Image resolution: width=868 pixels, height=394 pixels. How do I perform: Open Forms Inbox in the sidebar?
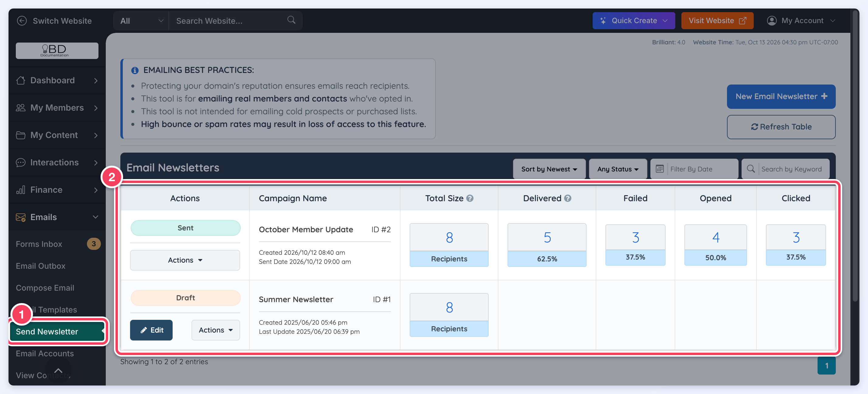click(x=39, y=244)
